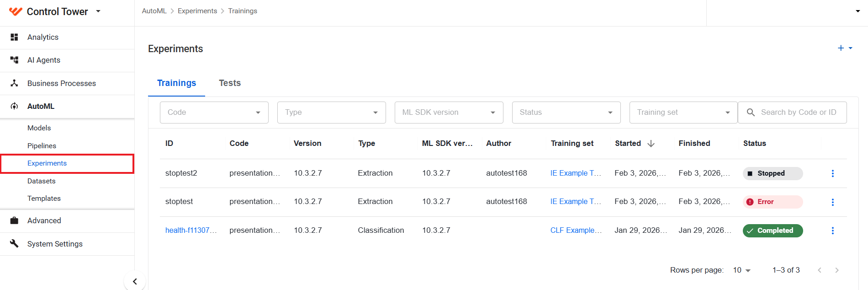Click the Author column header
The height and width of the screenshot is (290, 868).
click(498, 144)
